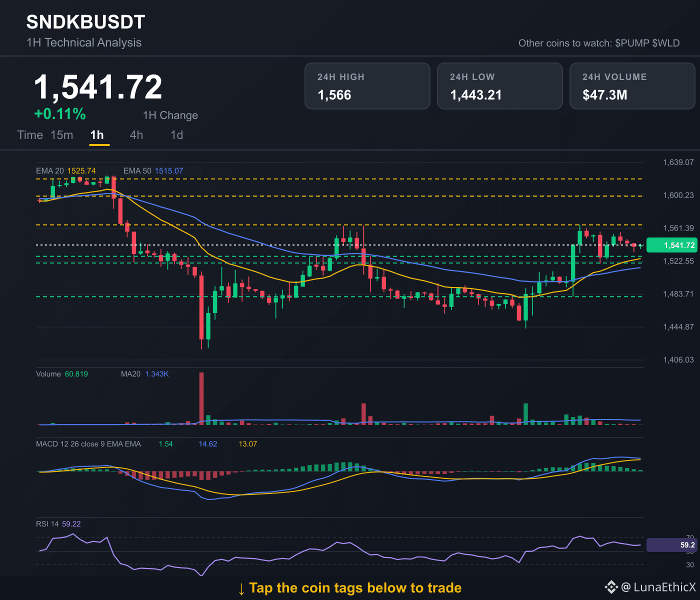Click the tallest red volume bar
This screenshot has height=600, width=700.
point(201,398)
